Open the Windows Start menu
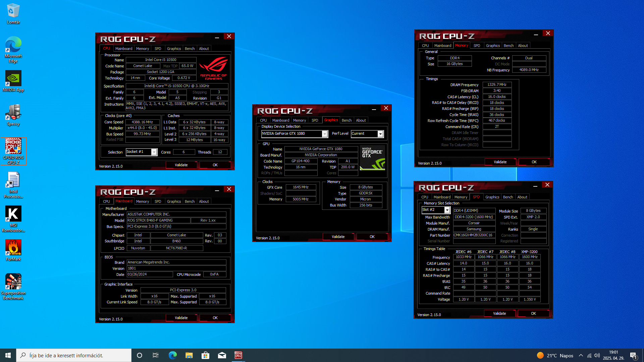This screenshot has width=644, height=362. click(x=8, y=355)
